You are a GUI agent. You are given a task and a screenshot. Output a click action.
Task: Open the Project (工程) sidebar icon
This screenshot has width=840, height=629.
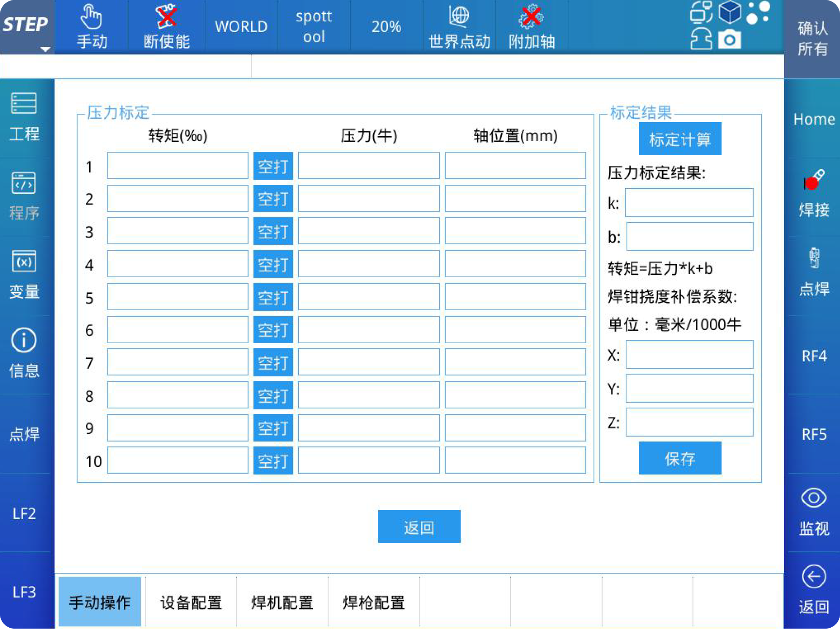pos(24,104)
